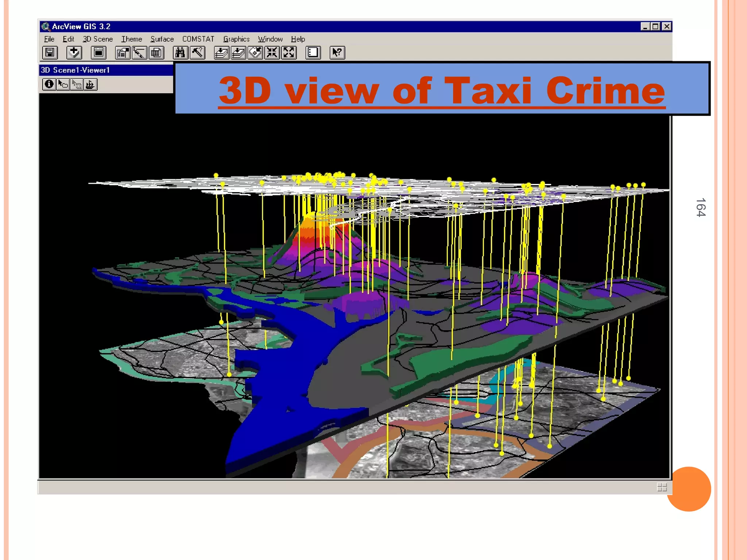Select the dotted selection tool in Viewer1
This screenshot has width=747, height=560.
(x=77, y=85)
